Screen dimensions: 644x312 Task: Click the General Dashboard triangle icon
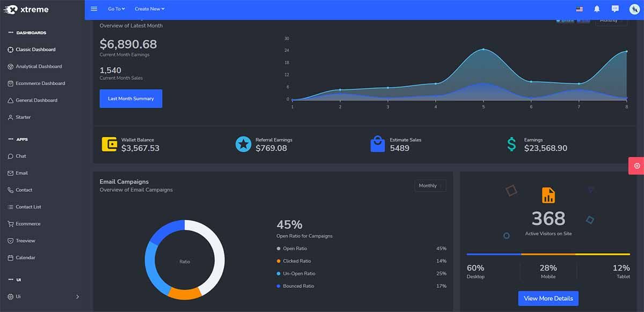tap(11, 100)
